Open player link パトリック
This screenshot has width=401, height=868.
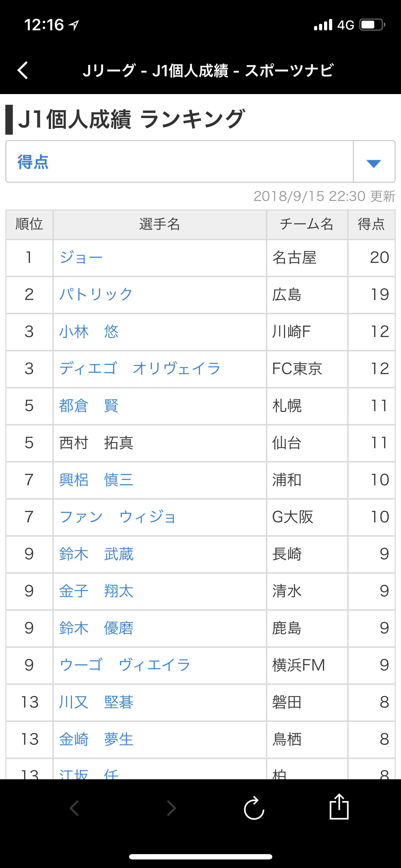96,295
